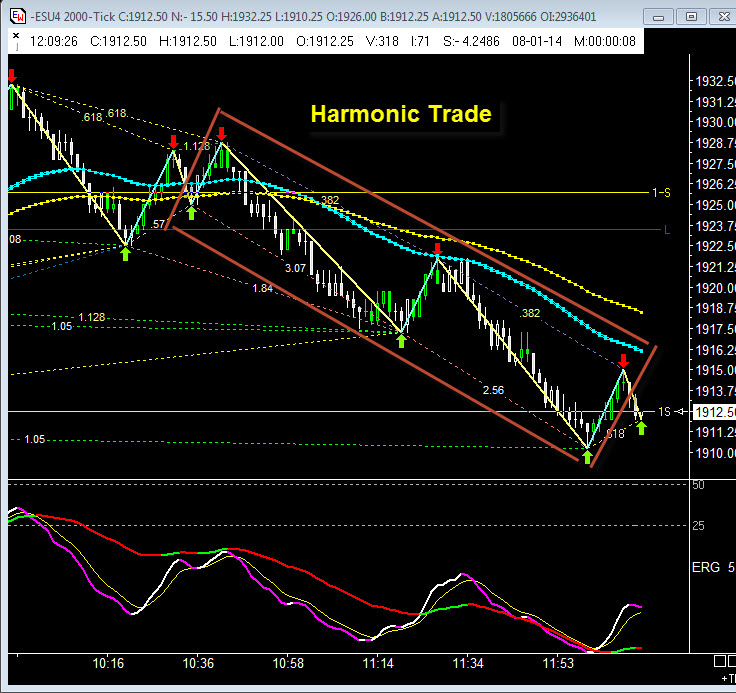Click the green arrow at the 11:14 swing low
Screen dimensions: 736x693
click(x=401, y=341)
